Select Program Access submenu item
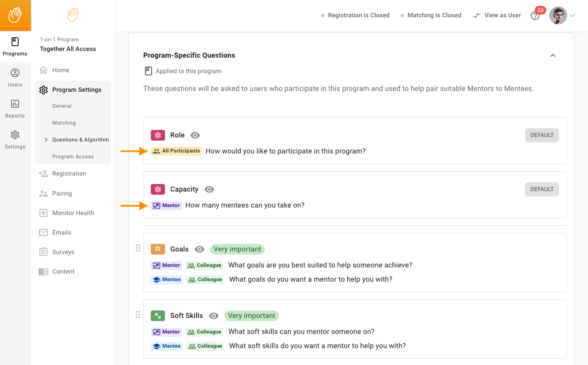 73,157
